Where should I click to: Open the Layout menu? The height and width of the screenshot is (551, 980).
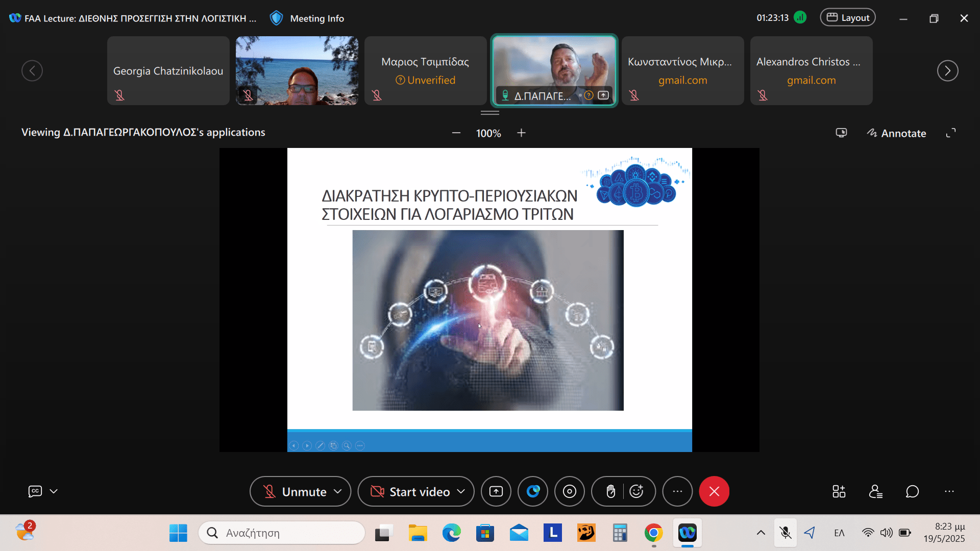tap(848, 17)
